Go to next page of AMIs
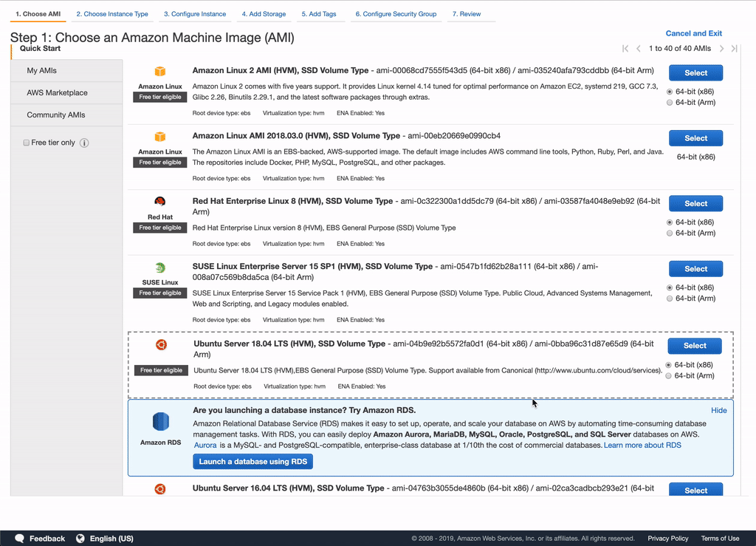Image resolution: width=756 pixels, height=546 pixels. (721, 48)
